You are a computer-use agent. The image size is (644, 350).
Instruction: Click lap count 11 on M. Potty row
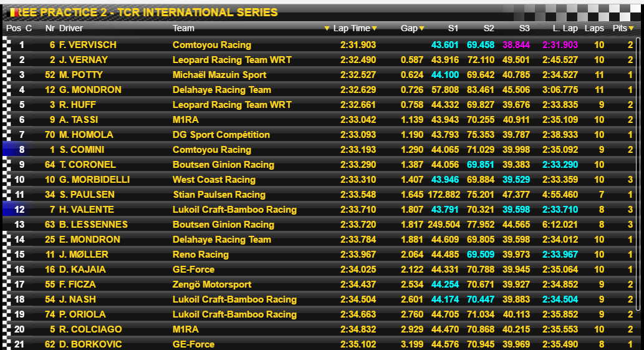pos(600,75)
